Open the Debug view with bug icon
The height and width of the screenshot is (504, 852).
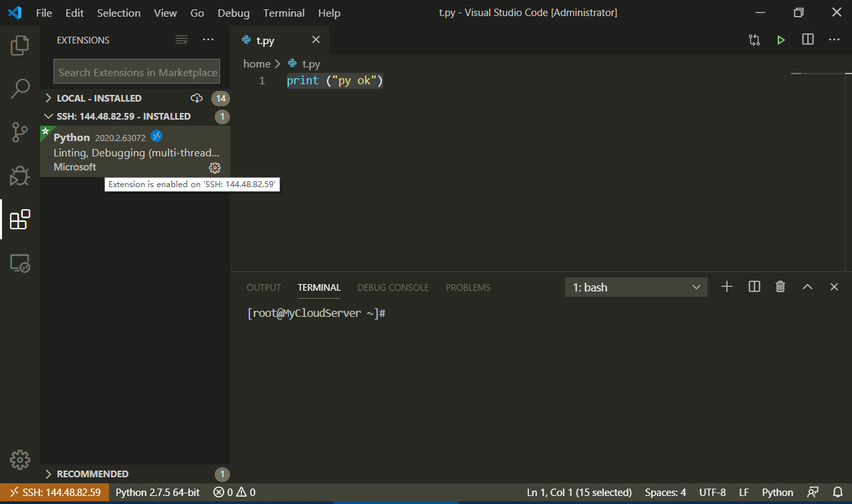[x=20, y=175]
